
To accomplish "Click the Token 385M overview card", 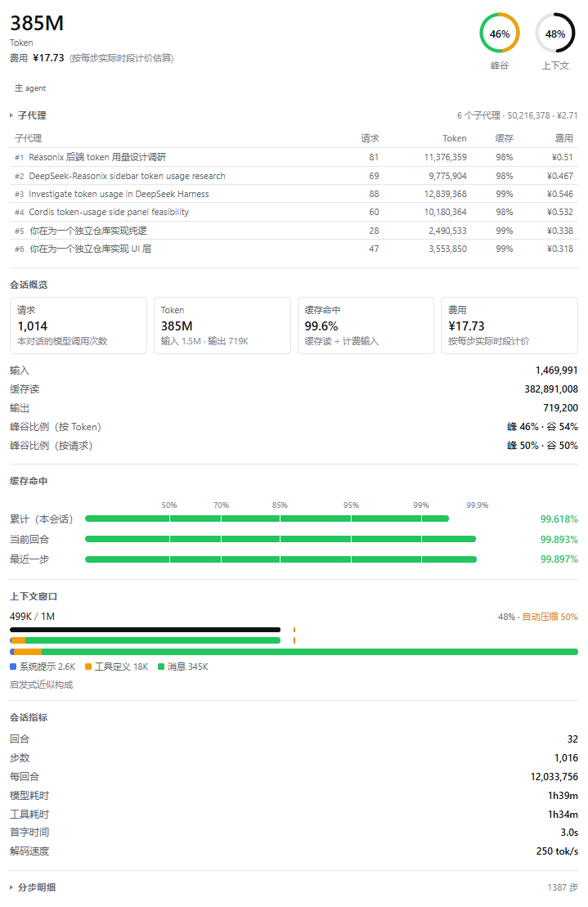I will pyautogui.click(x=222, y=325).
